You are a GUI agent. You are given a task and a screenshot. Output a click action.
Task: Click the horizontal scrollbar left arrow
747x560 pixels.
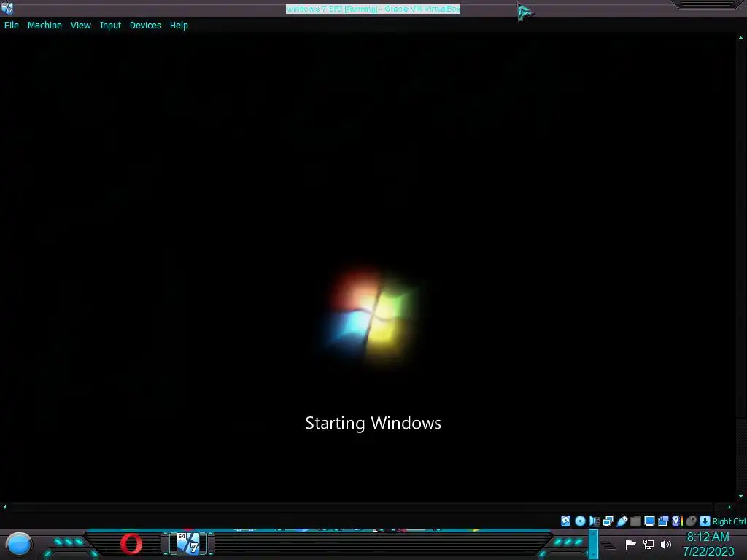[5, 507]
